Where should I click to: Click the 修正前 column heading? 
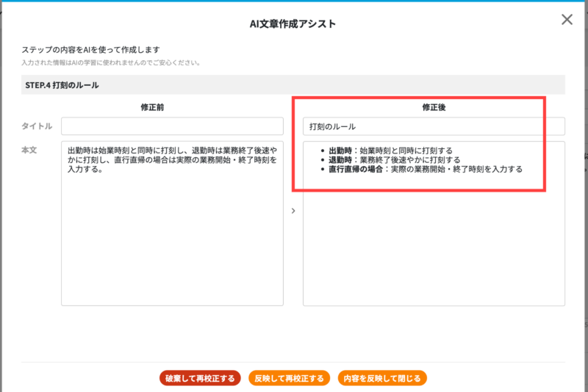[x=152, y=107]
